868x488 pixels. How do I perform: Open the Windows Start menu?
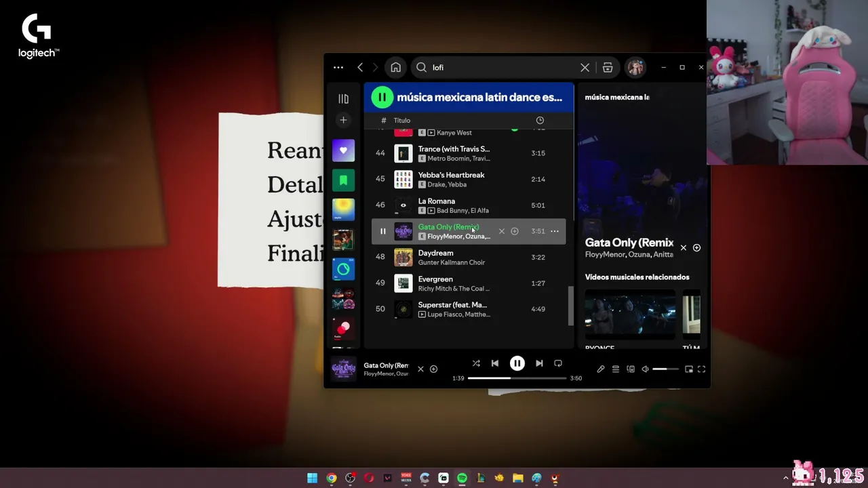pyautogui.click(x=313, y=478)
